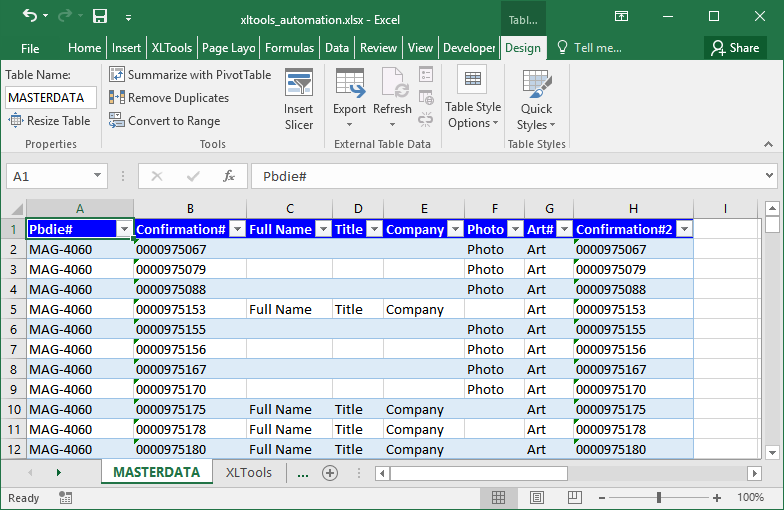Click the Remove Duplicates icon

tap(117, 98)
